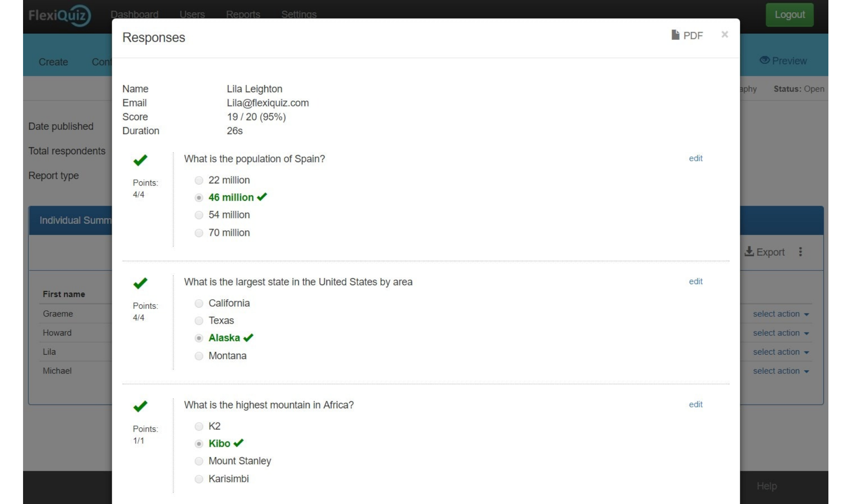
Task: Click green checkmark beside Spain question
Action: (140, 160)
